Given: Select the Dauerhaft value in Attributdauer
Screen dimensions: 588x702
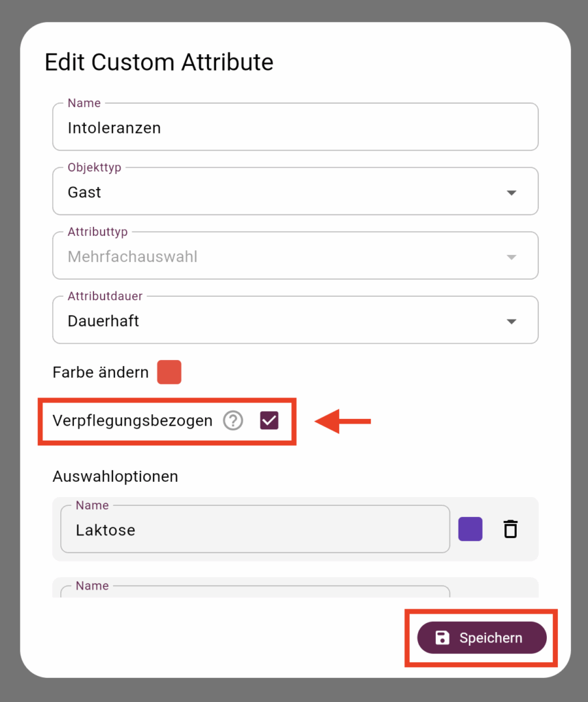Looking at the screenshot, I should [x=103, y=321].
